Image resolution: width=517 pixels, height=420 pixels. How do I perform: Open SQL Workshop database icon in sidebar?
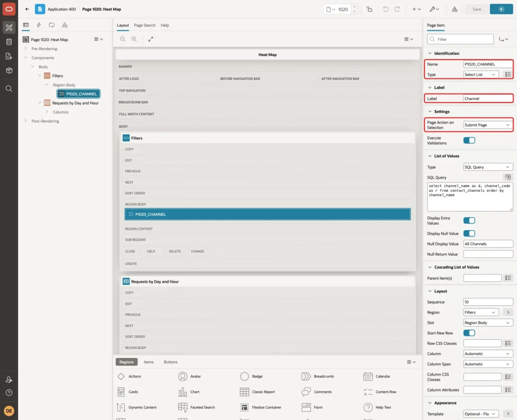[x=9, y=42]
